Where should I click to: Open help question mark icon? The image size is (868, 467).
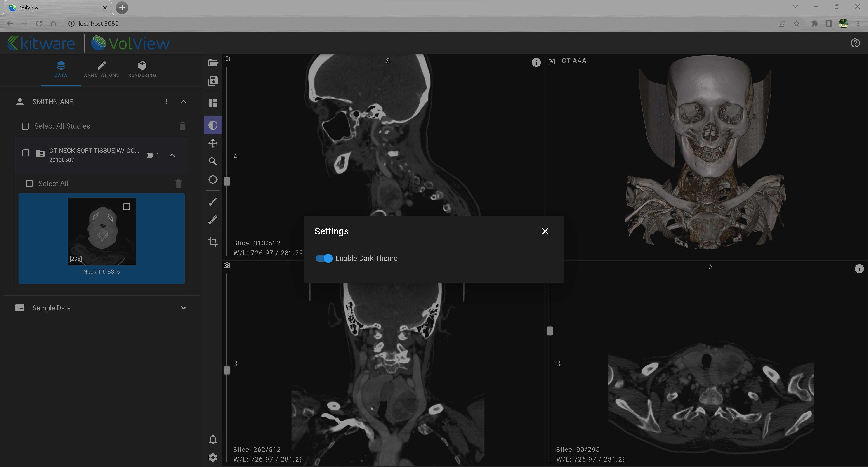click(855, 43)
